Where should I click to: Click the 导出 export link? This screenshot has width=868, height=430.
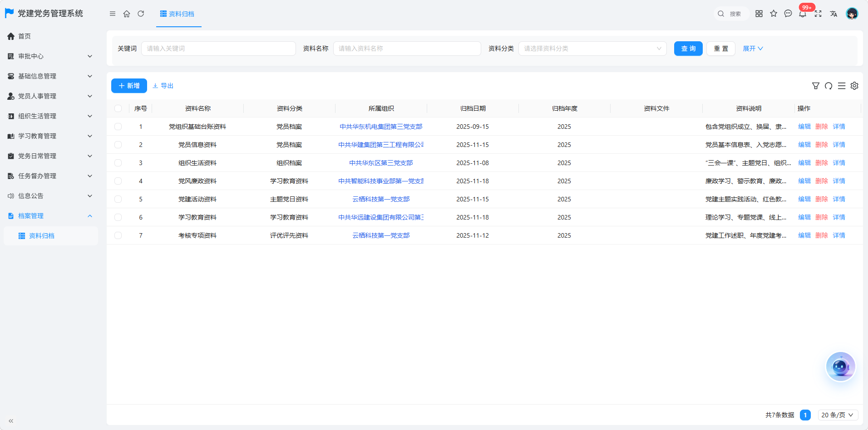163,86
